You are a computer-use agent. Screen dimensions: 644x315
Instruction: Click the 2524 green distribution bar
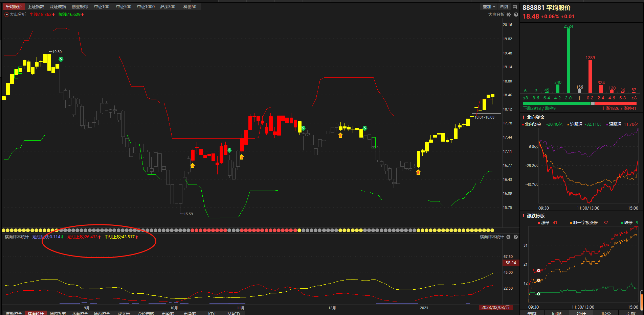pyautogui.click(x=569, y=61)
